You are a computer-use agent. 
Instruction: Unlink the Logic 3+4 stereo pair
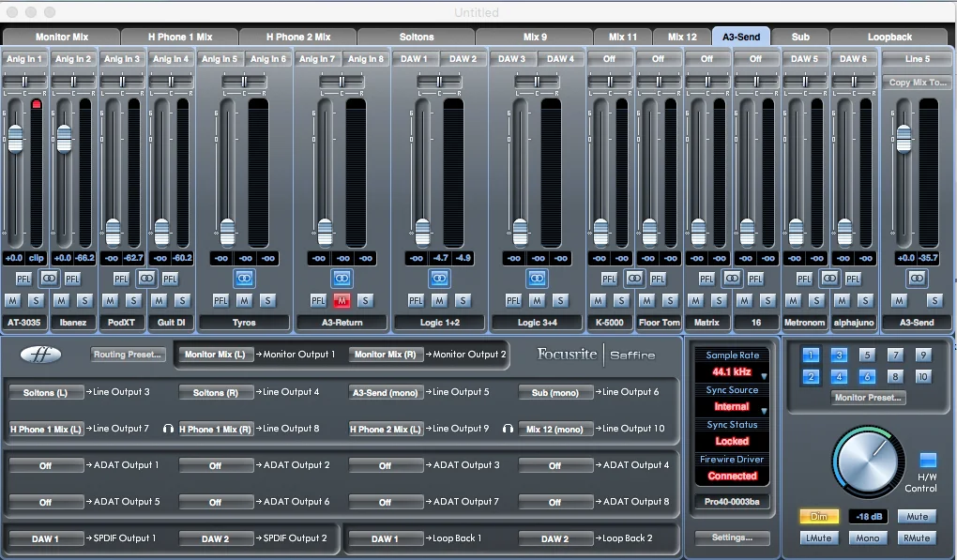(x=537, y=279)
